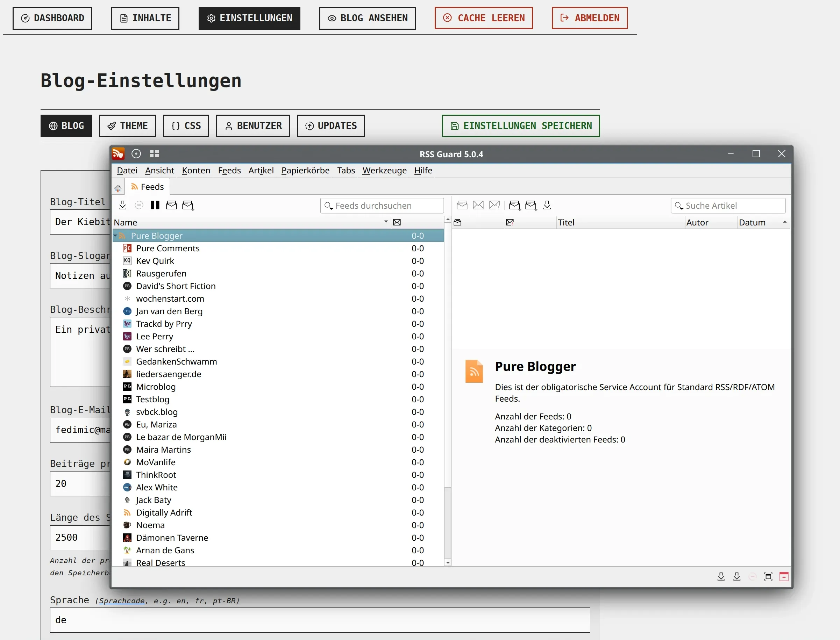Open the Werkzeuge menu
840x640 pixels.
point(384,171)
